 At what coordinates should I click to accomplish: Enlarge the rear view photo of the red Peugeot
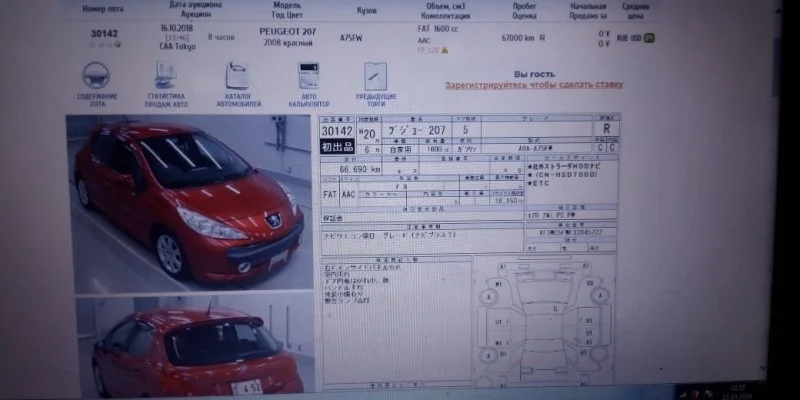point(194,345)
